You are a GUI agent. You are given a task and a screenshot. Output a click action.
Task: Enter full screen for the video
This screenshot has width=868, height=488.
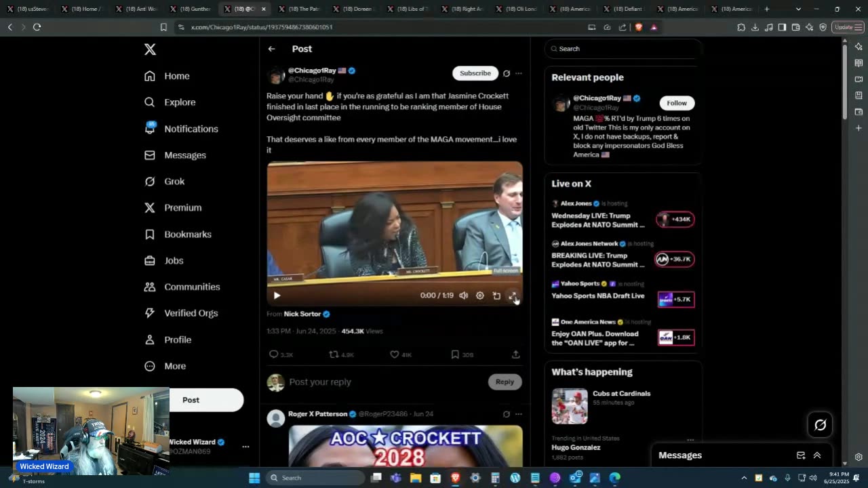513,296
